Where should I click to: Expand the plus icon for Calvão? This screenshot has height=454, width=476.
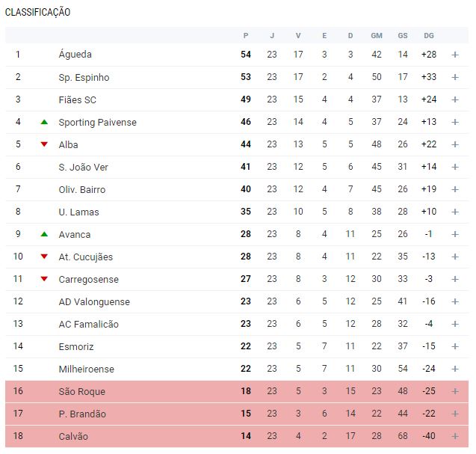point(455,436)
